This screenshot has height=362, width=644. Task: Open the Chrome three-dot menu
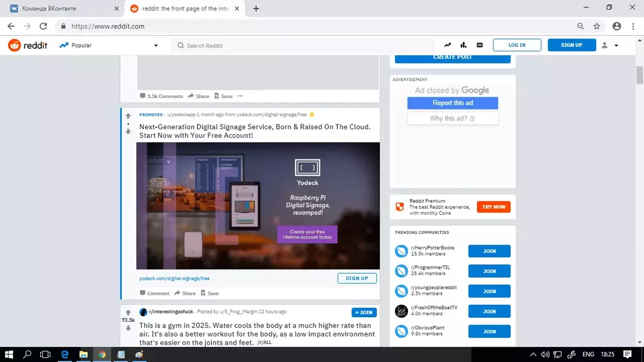click(633, 26)
